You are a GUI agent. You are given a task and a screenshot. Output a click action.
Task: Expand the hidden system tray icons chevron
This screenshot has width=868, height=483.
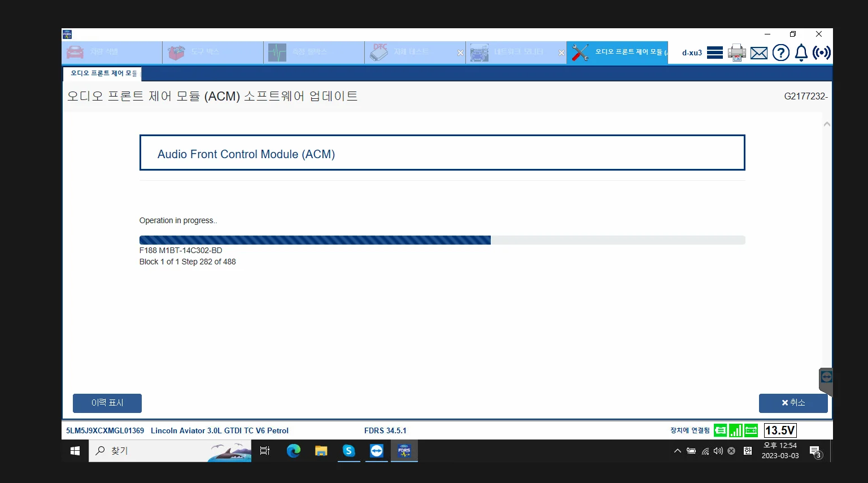(x=678, y=451)
